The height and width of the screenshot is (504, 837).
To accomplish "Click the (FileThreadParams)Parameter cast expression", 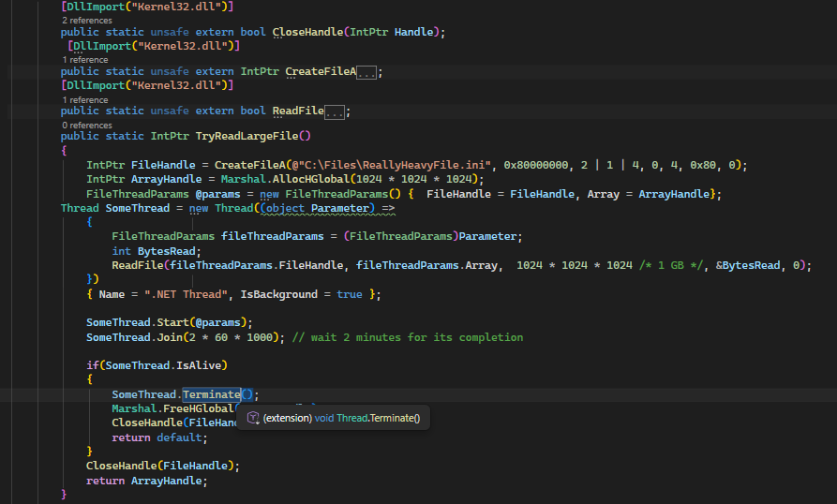I will click(433, 236).
